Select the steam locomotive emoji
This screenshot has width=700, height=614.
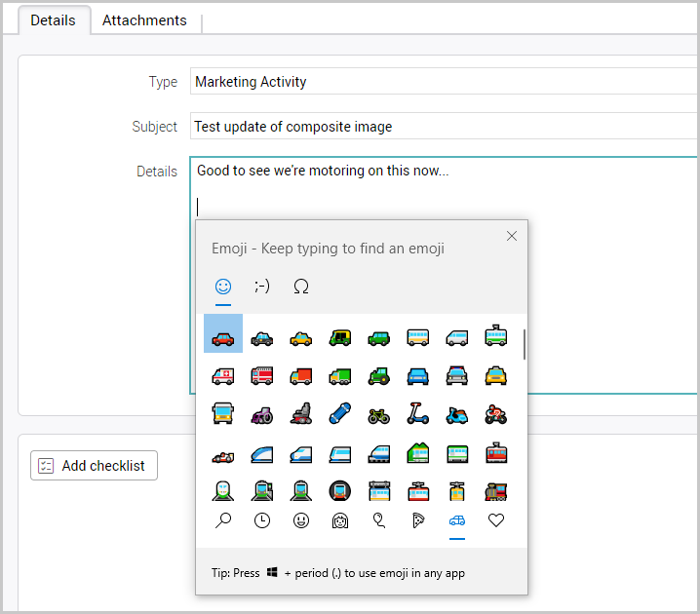[x=496, y=492]
